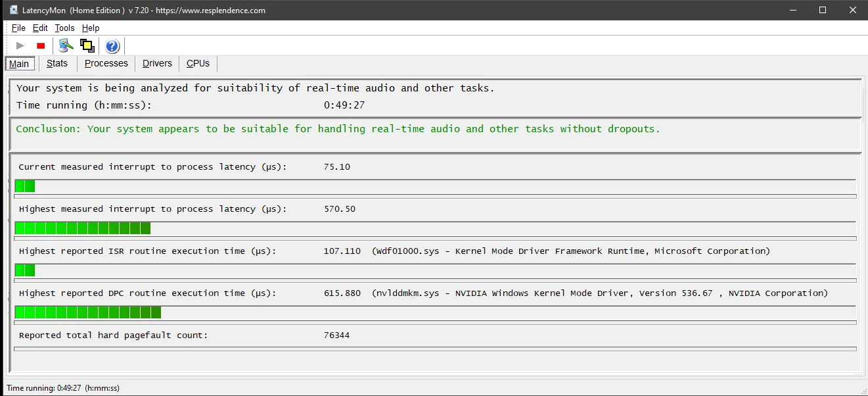868x396 pixels.
Task: Click the yellow overlapping windows toolbar icon
Action: click(87, 45)
